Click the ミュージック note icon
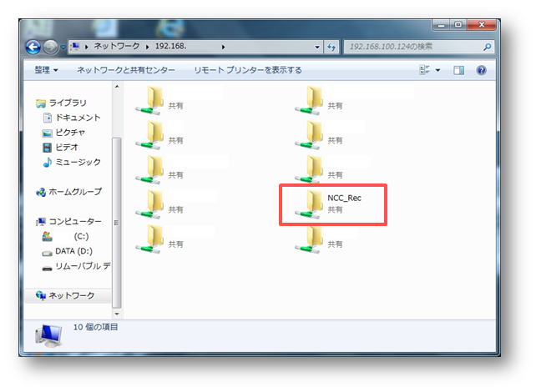This screenshot has width=536, height=392. click(48, 162)
